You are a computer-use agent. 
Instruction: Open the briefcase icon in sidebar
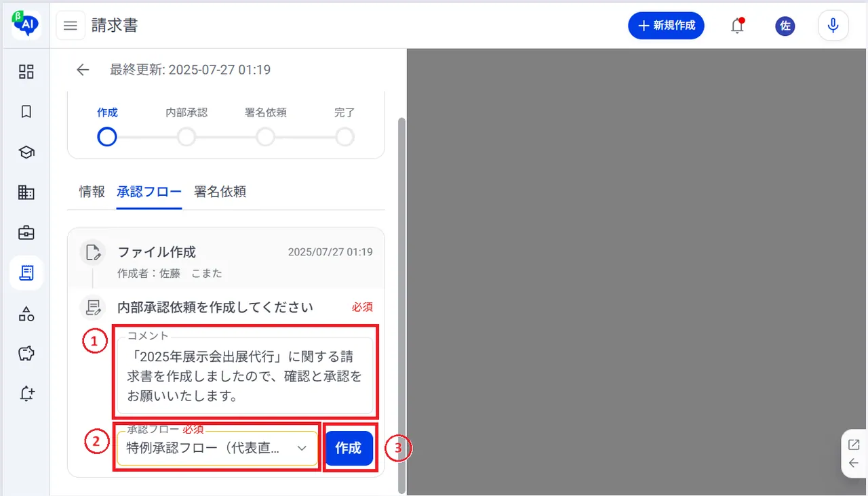pyautogui.click(x=26, y=233)
